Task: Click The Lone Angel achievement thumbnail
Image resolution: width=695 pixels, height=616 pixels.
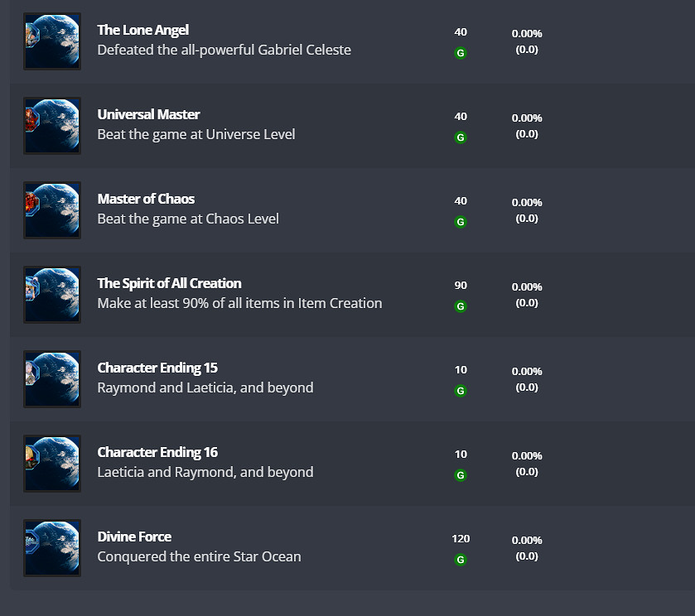Action: click(52, 41)
